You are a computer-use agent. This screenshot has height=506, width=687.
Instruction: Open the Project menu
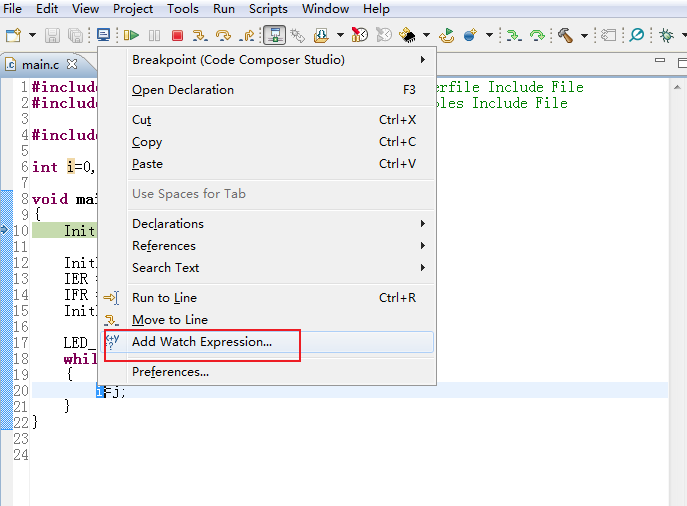(x=133, y=9)
